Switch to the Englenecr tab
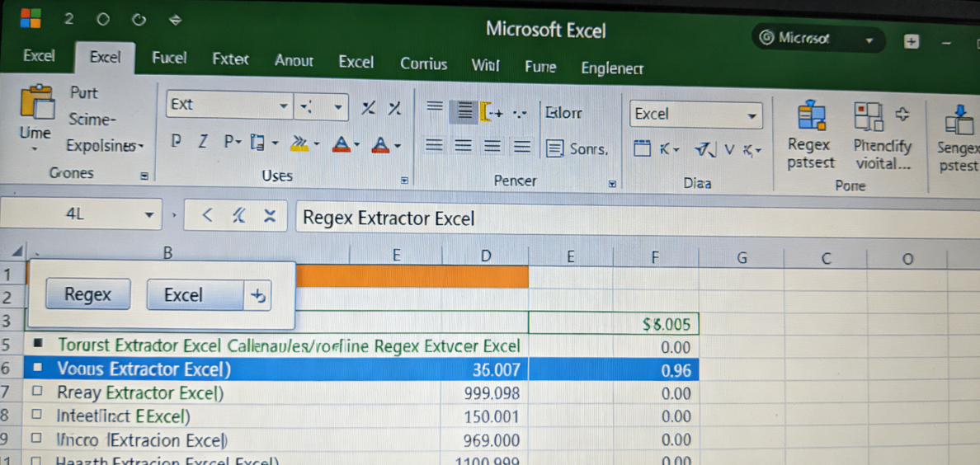The height and width of the screenshot is (465, 980). point(612,68)
